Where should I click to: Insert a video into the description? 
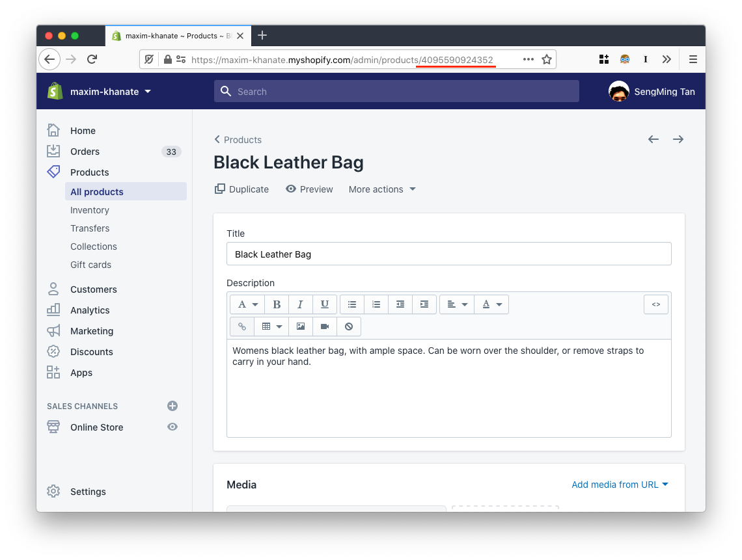coord(324,326)
